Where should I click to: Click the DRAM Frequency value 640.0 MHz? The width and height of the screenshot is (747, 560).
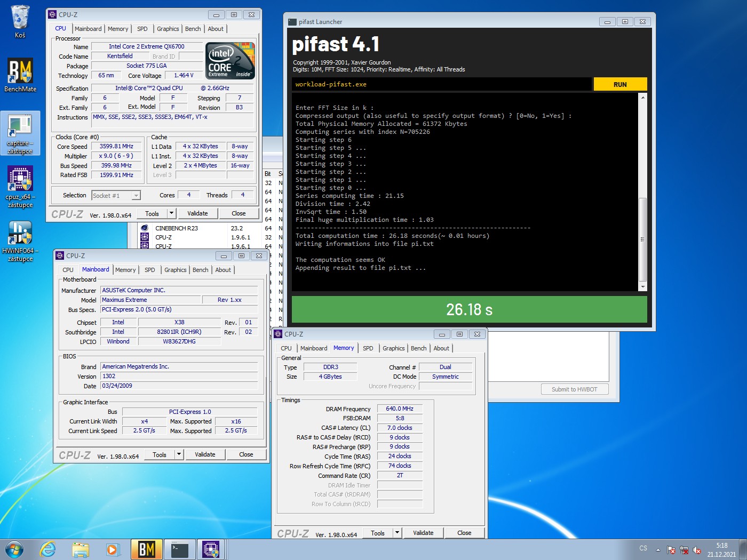pyautogui.click(x=400, y=409)
